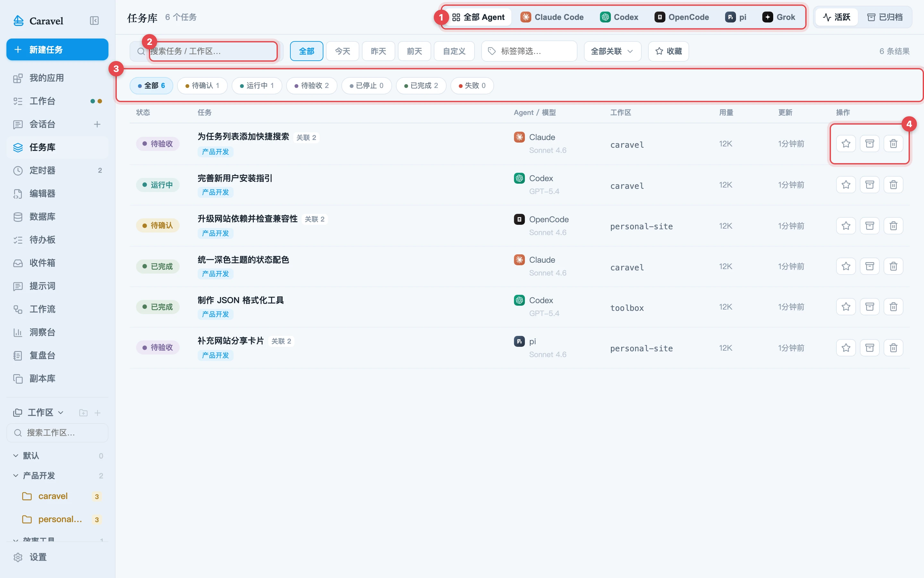
Task: Click the new folder icon beside 工作区
Action: point(83,413)
